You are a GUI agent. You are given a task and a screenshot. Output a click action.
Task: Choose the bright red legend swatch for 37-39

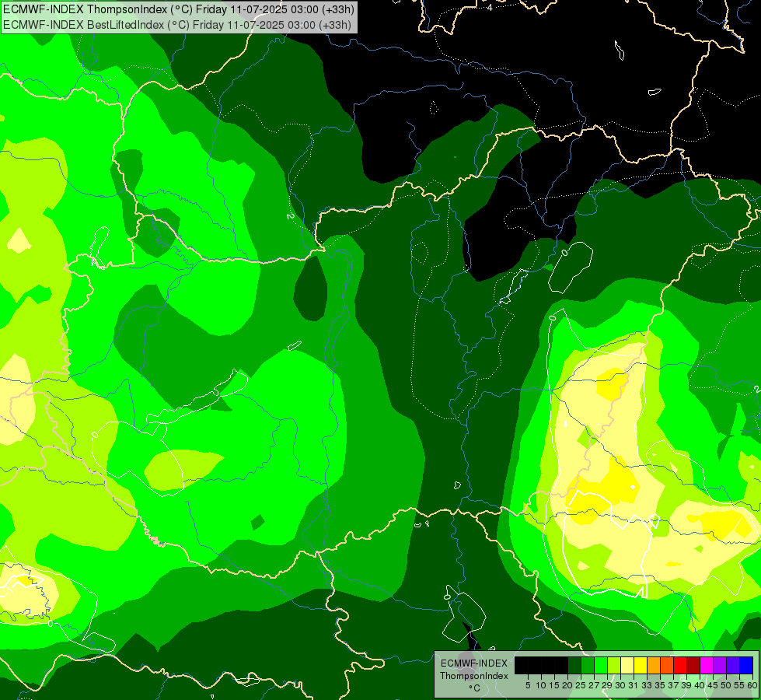point(680,665)
